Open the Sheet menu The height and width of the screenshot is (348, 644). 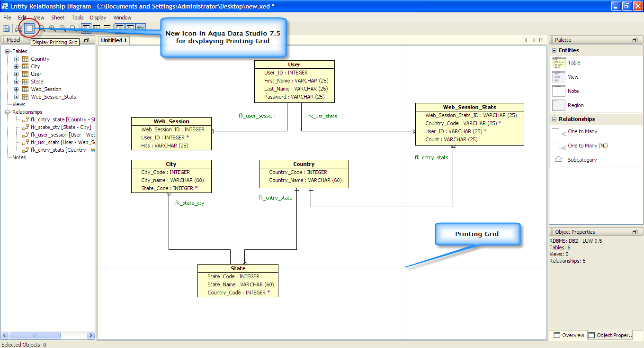point(58,18)
